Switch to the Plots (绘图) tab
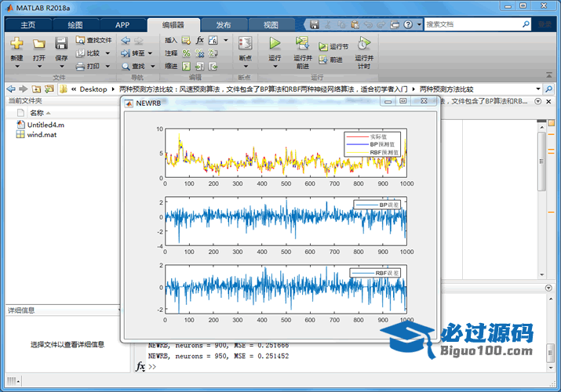Image resolution: width=561 pixels, height=392 pixels. (75, 25)
